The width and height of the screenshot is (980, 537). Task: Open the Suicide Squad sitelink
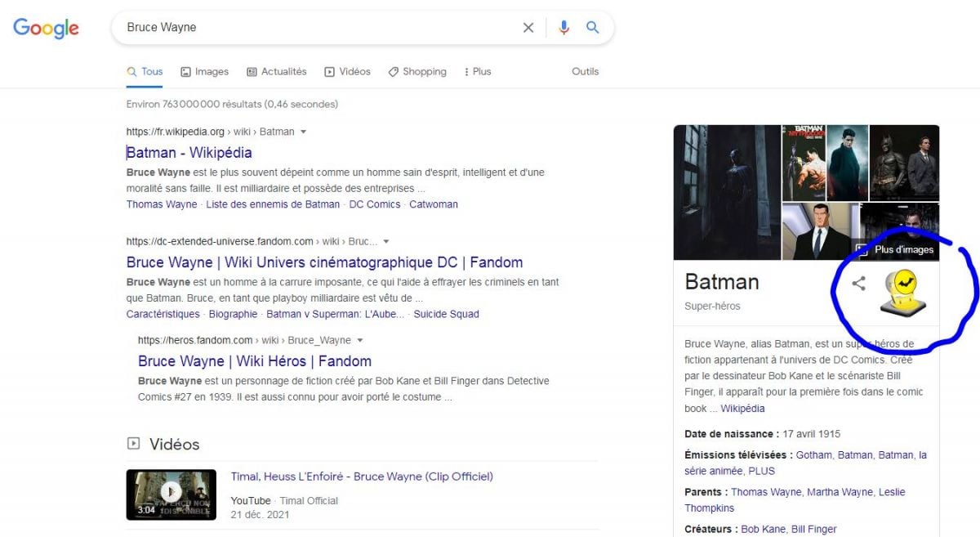click(x=447, y=314)
